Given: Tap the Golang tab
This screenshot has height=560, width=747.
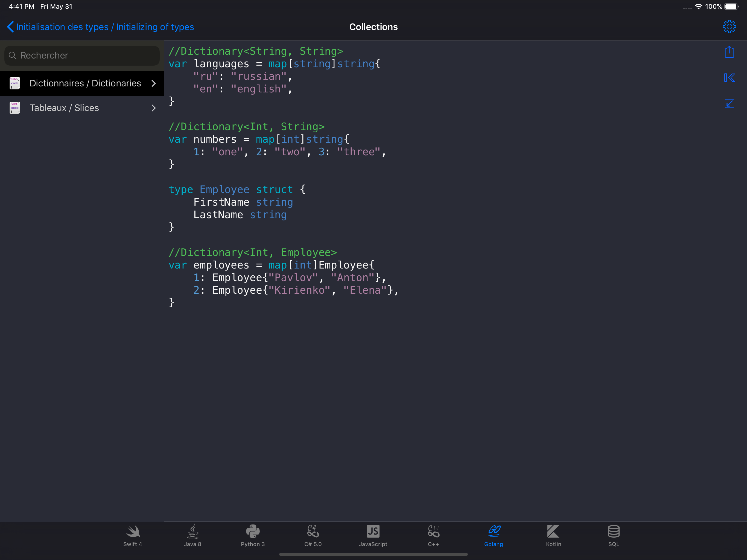Looking at the screenshot, I should click(493, 535).
